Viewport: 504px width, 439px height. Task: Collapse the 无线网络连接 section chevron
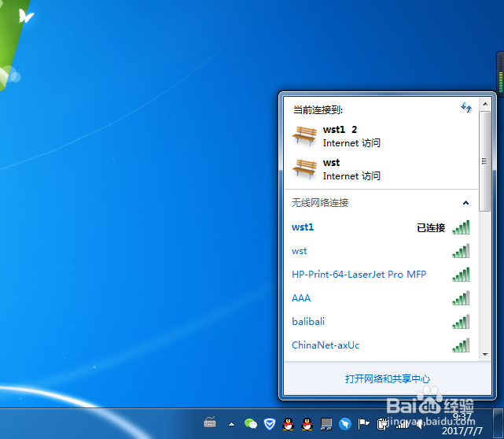[x=465, y=203]
